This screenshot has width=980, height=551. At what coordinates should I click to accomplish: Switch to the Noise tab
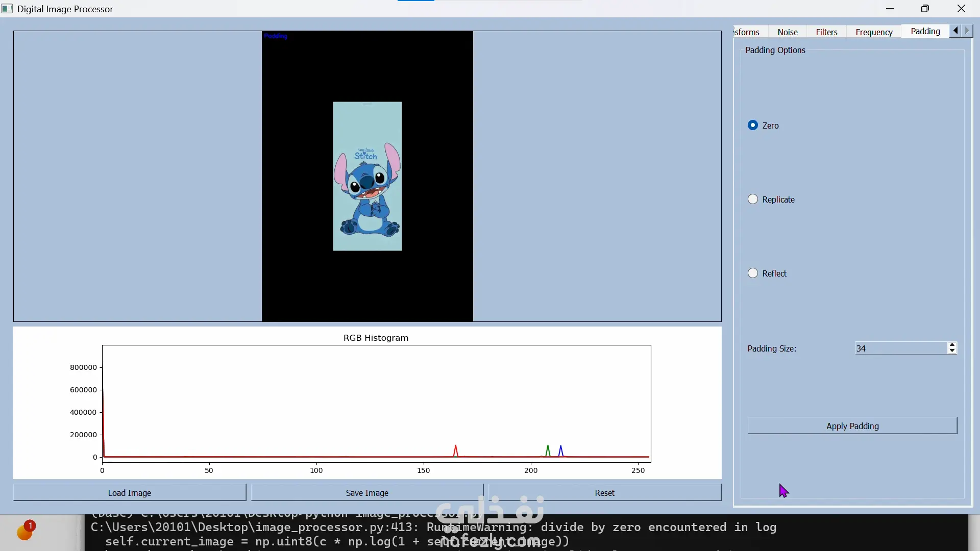tap(787, 32)
